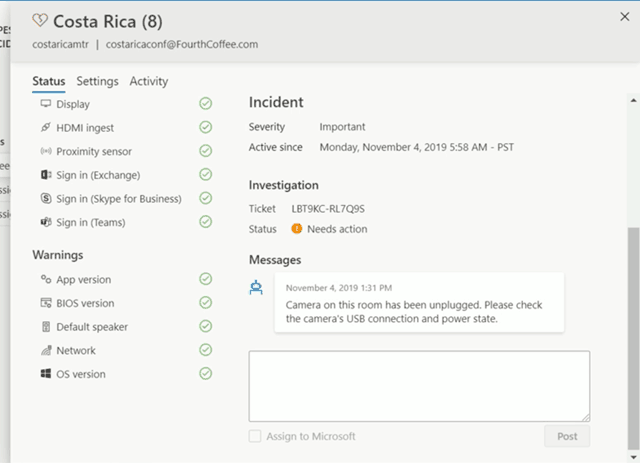Click green check next to OS version

206,374
